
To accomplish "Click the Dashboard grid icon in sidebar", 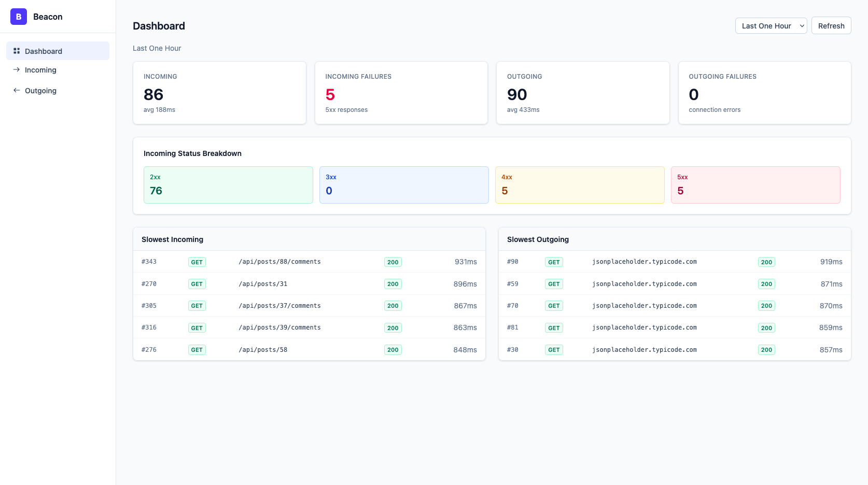I will click(x=17, y=51).
